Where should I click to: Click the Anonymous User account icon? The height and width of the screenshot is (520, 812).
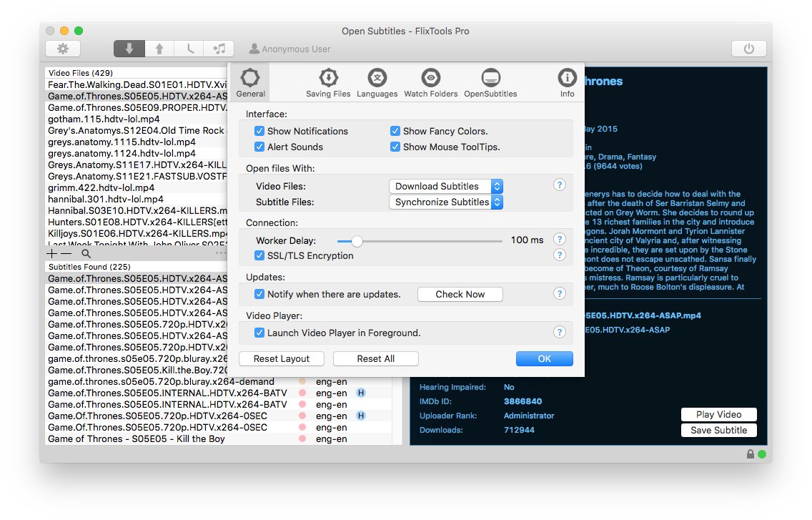click(254, 49)
